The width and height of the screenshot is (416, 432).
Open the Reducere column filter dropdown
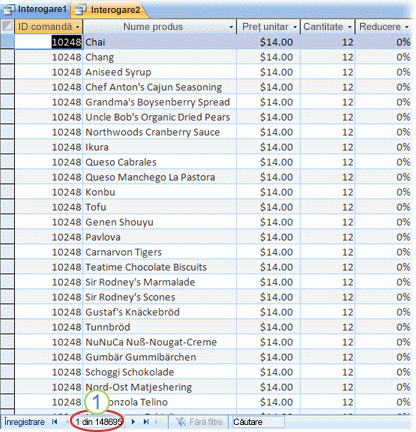point(407,27)
